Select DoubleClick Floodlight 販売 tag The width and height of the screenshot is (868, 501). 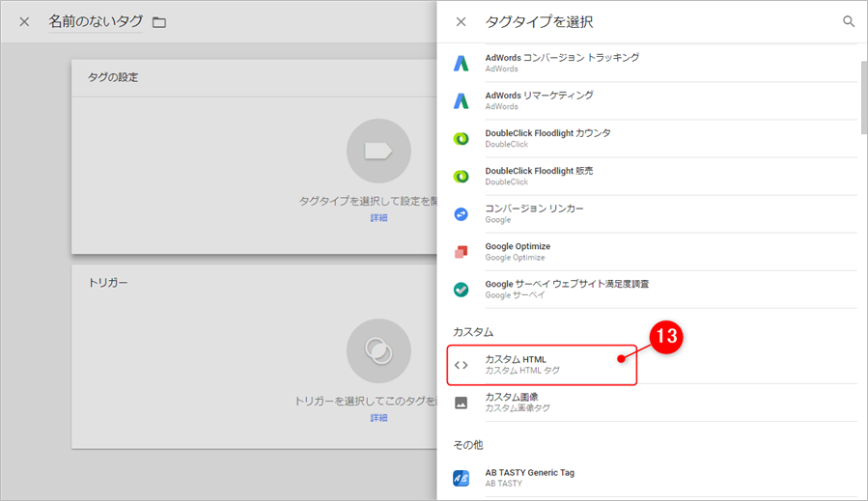pos(655,176)
